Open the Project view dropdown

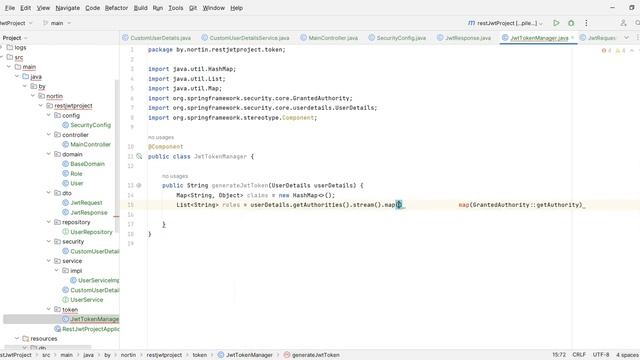[x=15, y=38]
